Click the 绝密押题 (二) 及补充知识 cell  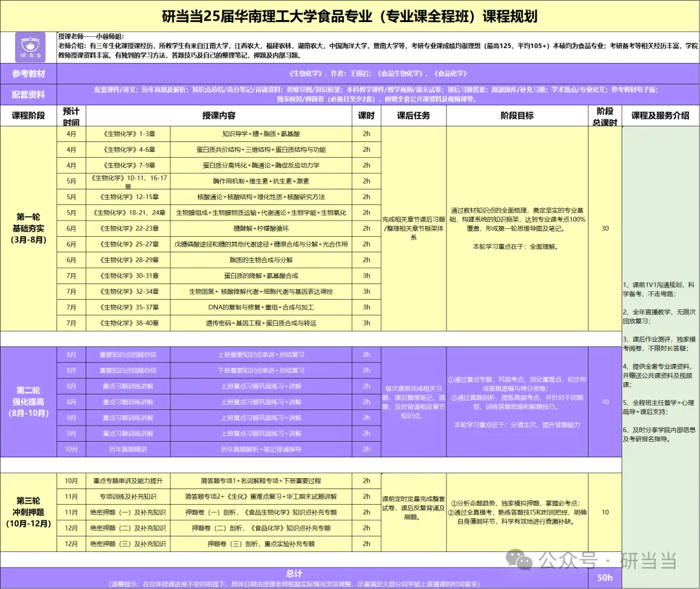(x=128, y=528)
